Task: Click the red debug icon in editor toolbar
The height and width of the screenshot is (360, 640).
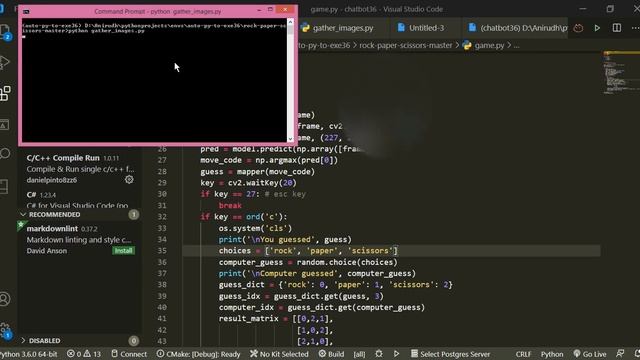Action: tap(578, 28)
